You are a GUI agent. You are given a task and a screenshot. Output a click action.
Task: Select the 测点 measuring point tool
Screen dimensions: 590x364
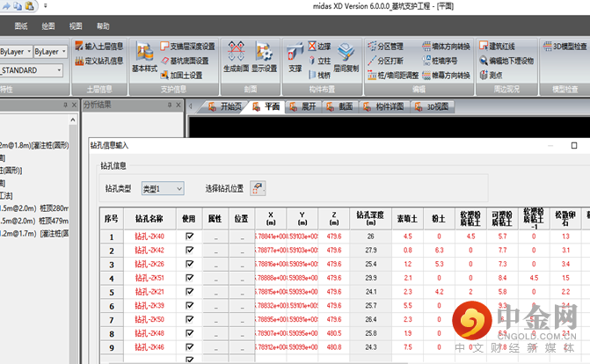coord(491,75)
